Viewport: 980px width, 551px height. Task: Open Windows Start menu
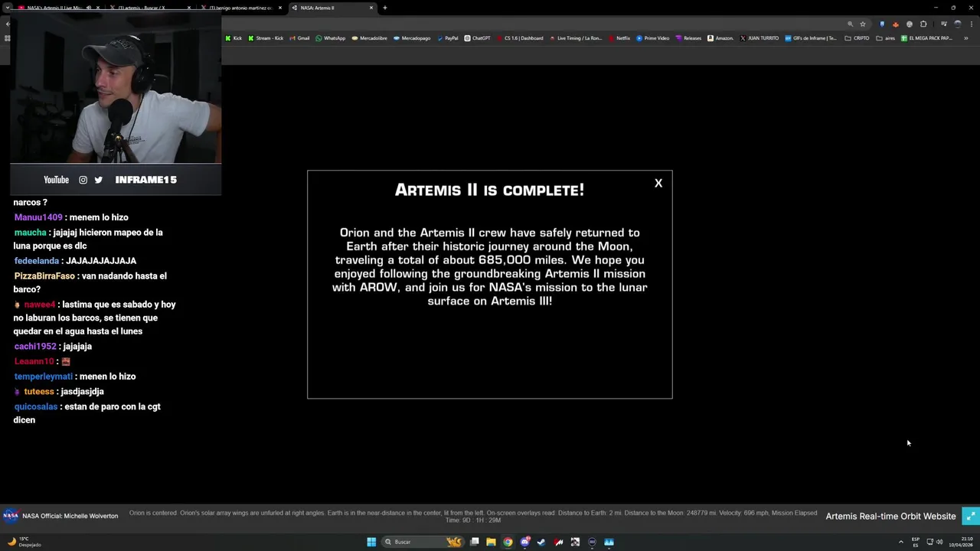point(371,542)
